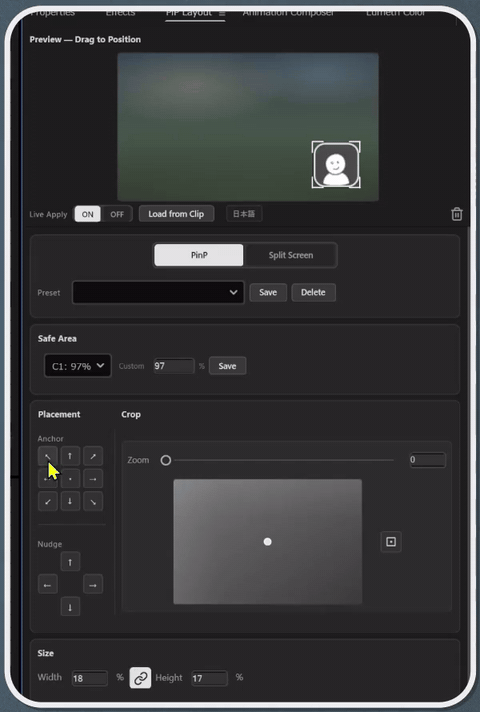
Task: Click the crop position center dot
Action: tap(267, 541)
